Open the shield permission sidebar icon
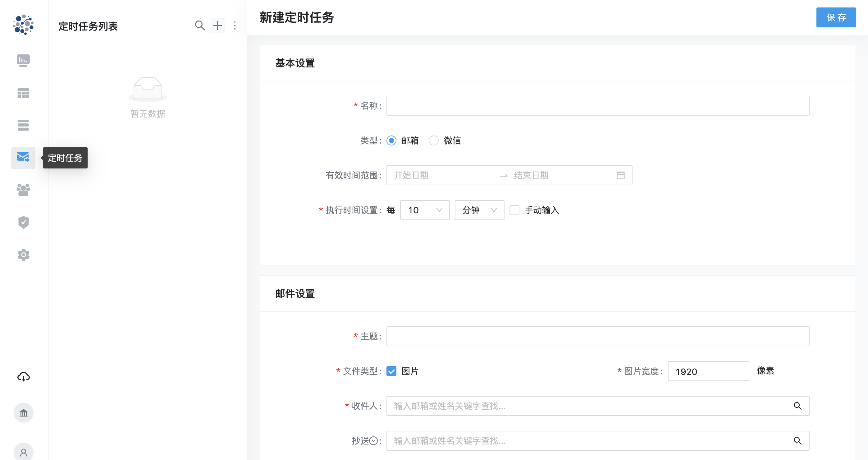The width and height of the screenshot is (868, 460). click(23, 222)
